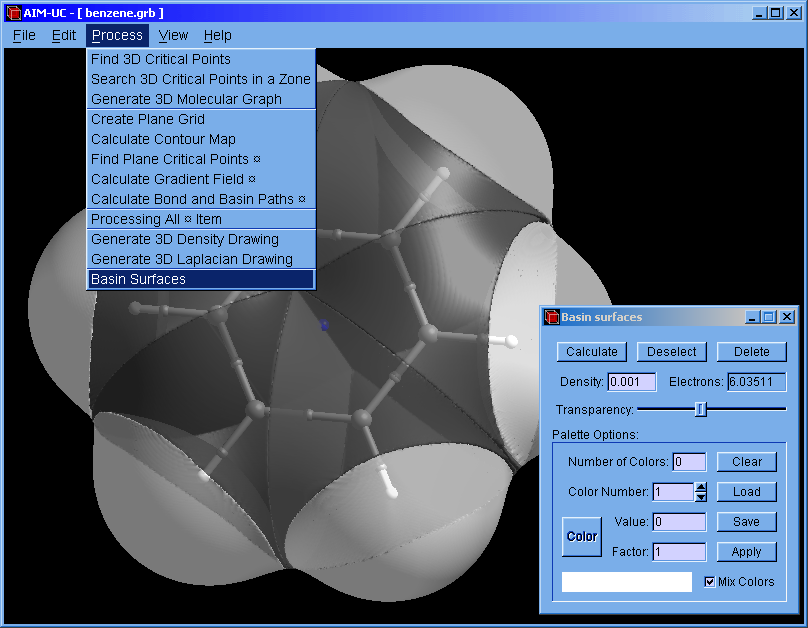
Task: Click the Deselect button
Action: point(671,352)
